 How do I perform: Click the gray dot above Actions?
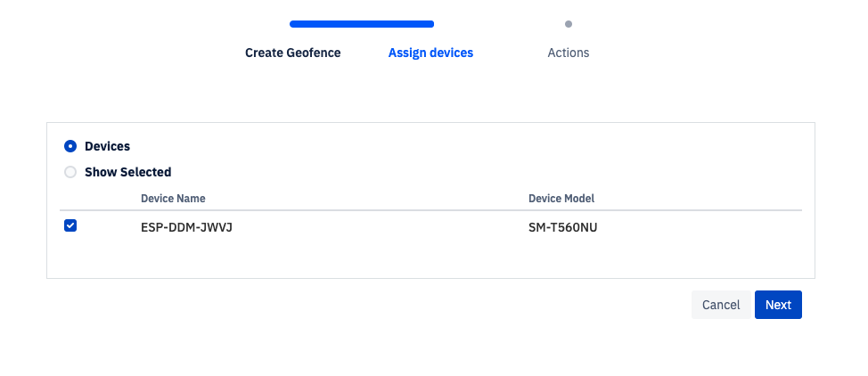pyautogui.click(x=569, y=24)
